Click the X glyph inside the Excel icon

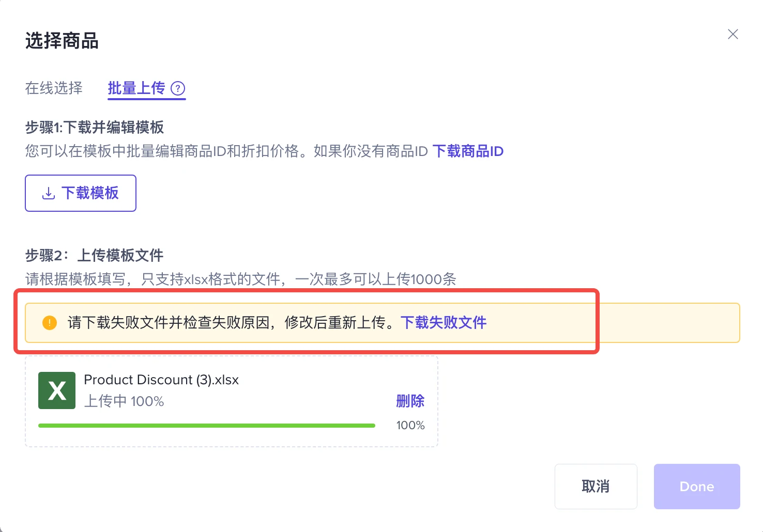click(x=56, y=390)
